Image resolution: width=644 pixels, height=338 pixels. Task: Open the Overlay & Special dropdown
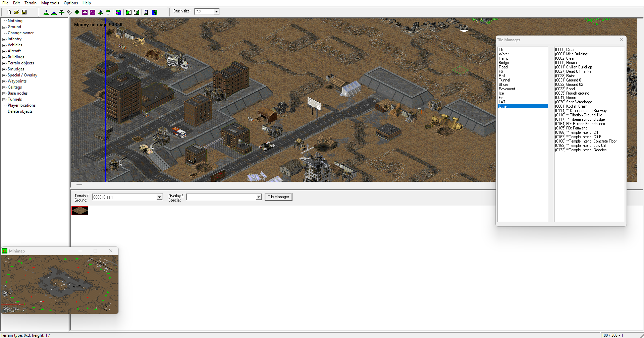pyautogui.click(x=259, y=197)
